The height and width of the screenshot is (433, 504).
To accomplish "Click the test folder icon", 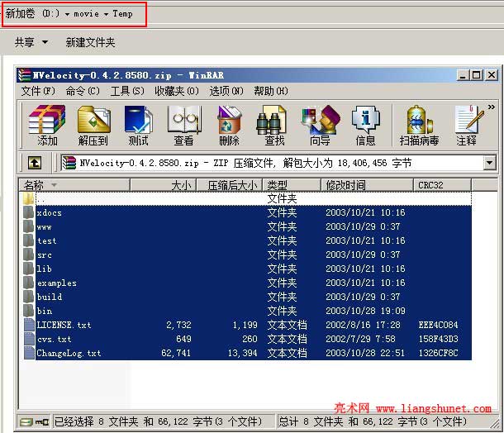I will [x=29, y=240].
